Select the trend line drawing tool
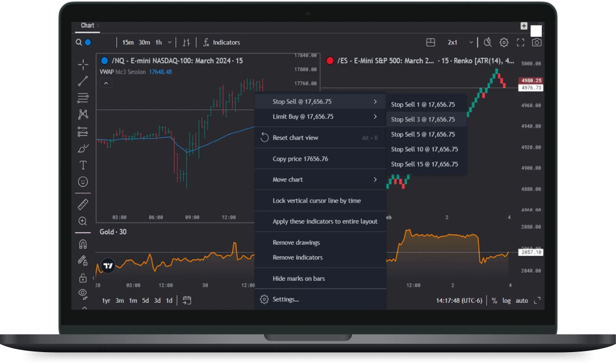Screen dimensions: 616x364 pos(82,81)
